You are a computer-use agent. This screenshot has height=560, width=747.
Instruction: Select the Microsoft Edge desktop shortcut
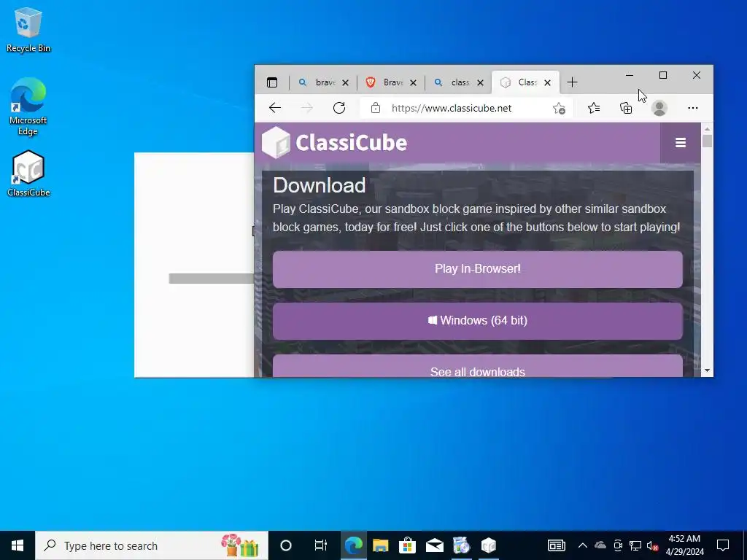[28, 106]
